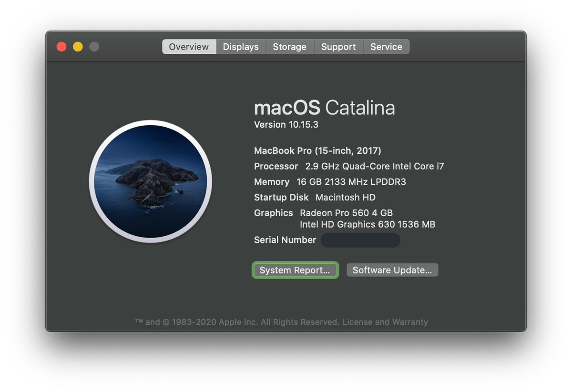
Task: Click the Version 10.15.3 text
Action: click(x=286, y=125)
